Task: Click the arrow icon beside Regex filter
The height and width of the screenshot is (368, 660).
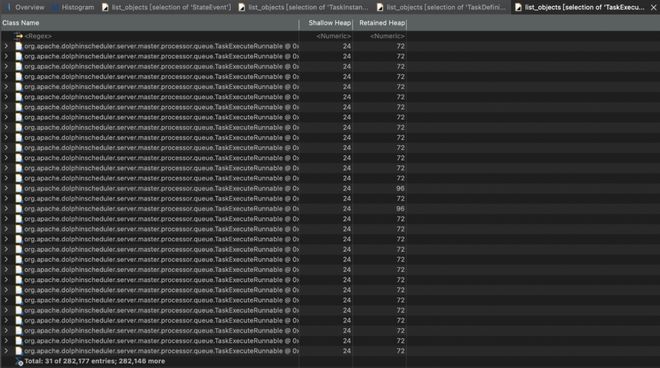Action: [19, 36]
